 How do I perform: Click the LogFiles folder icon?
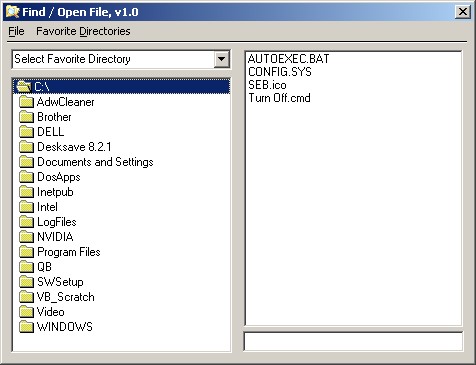pos(26,222)
